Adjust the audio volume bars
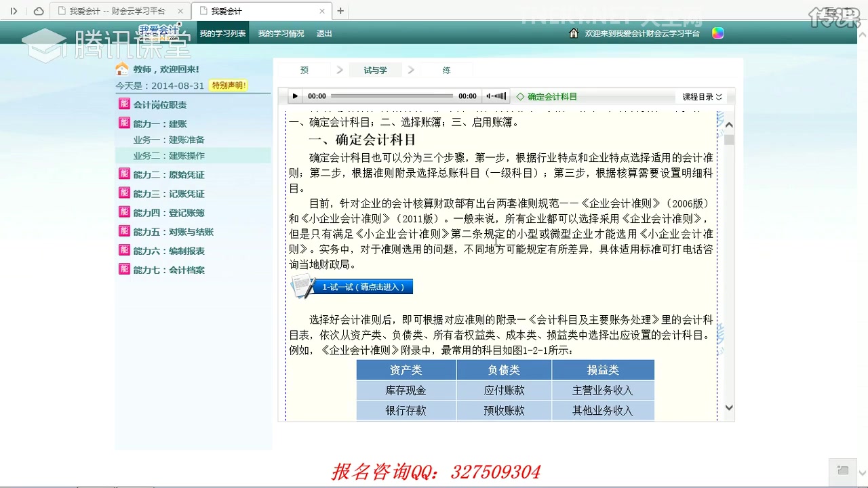868x488 pixels. point(496,96)
